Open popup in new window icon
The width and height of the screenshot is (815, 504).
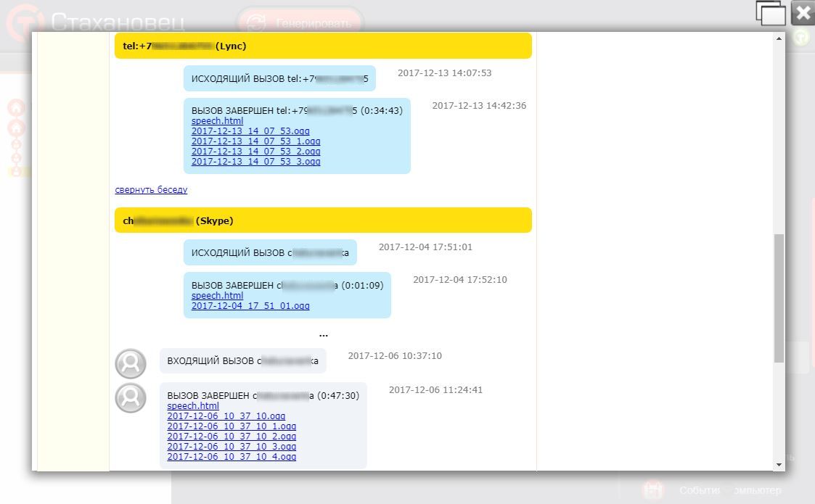[771, 13]
